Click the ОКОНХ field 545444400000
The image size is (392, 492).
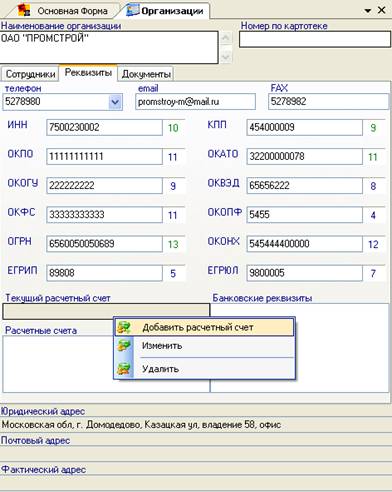tap(304, 244)
